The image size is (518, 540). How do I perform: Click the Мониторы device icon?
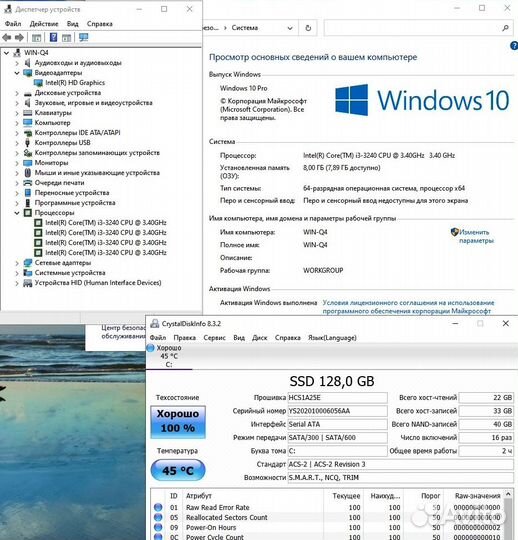pyautogui.click(x=28, y=163)
